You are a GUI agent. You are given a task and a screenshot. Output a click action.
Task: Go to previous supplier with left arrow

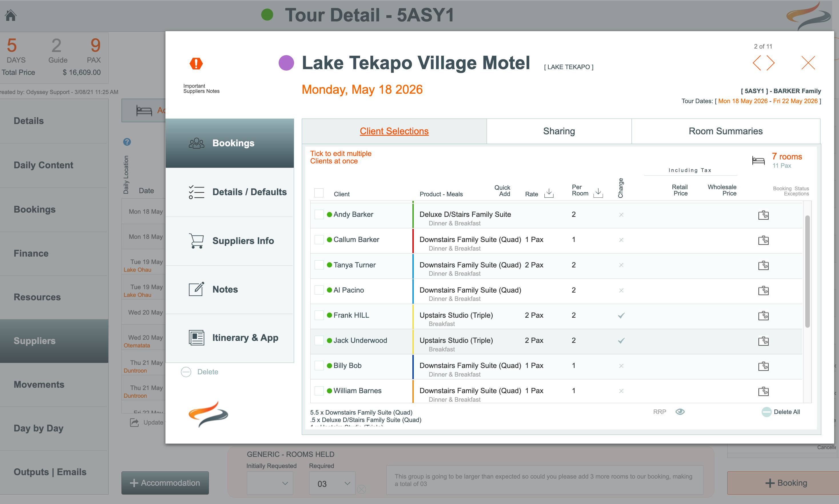click(757, 63)
